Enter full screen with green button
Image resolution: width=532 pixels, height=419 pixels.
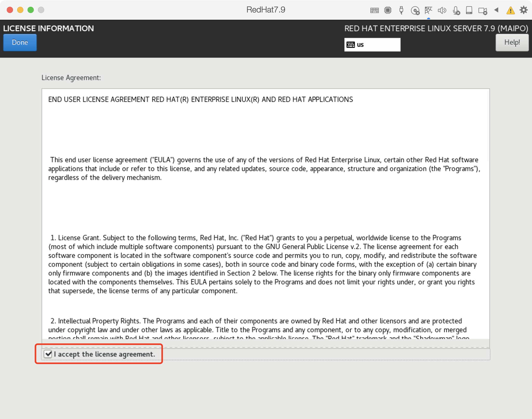point(31,10)
